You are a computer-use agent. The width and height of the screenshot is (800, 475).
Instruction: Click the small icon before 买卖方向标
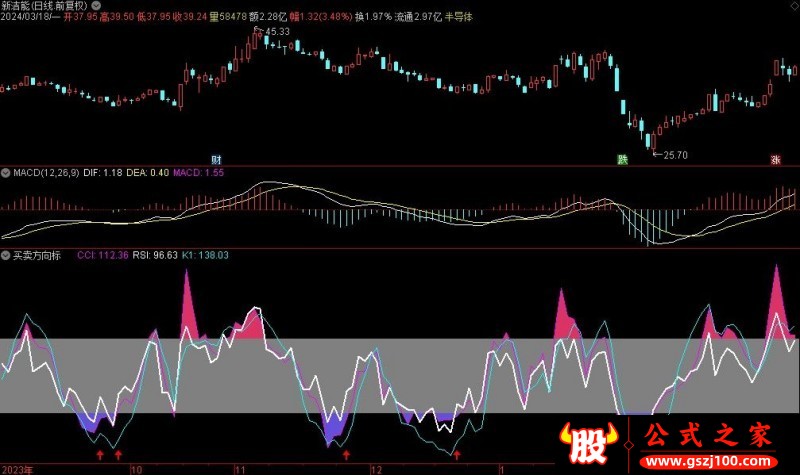6,255
